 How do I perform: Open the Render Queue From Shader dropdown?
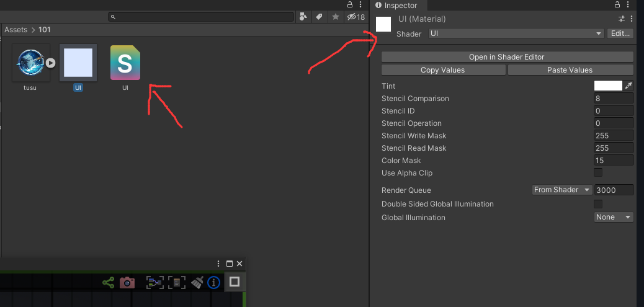(562, 190)
